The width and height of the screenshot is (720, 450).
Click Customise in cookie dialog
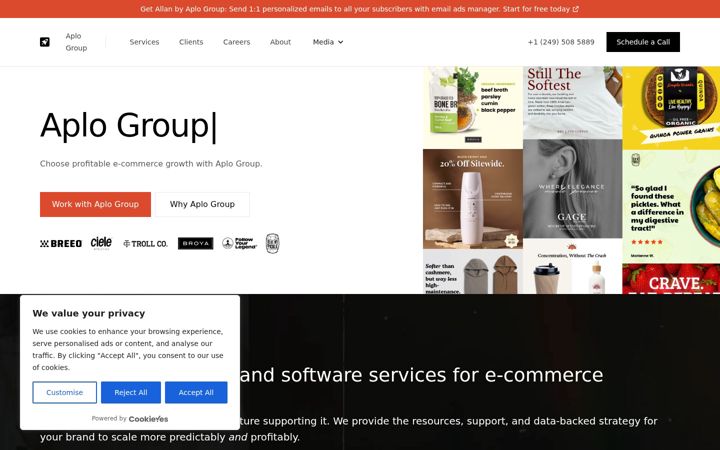64,393
